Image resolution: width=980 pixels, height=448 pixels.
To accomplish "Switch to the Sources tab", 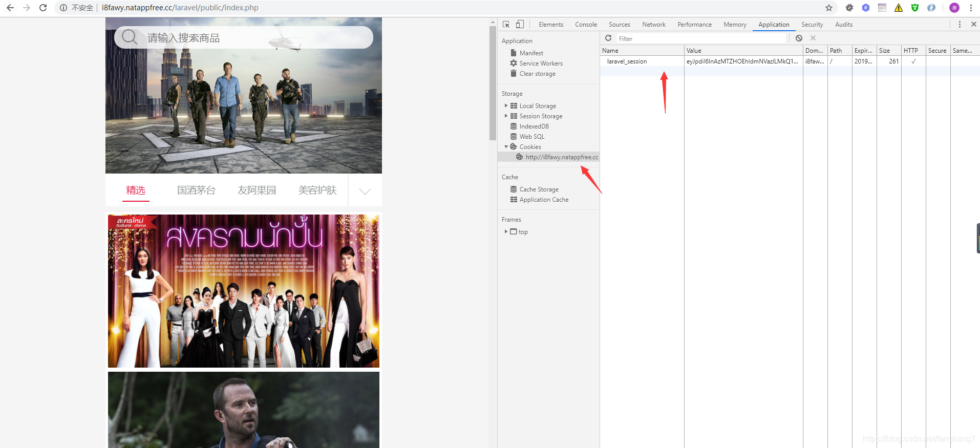I will [620, 25].
